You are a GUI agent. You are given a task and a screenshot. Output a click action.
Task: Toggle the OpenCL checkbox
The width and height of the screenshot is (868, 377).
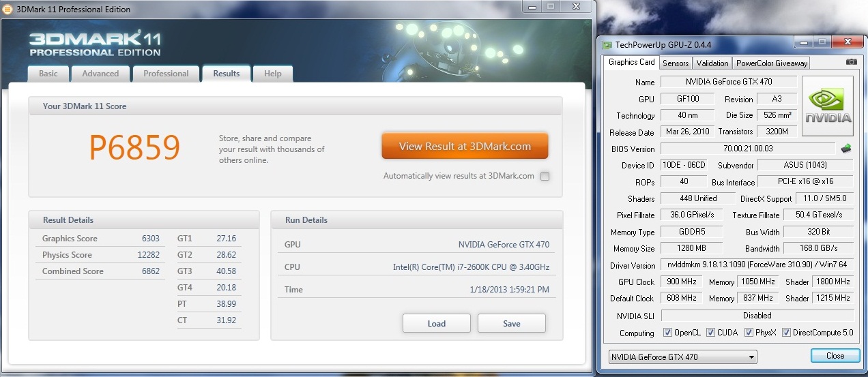coord(668,333)
